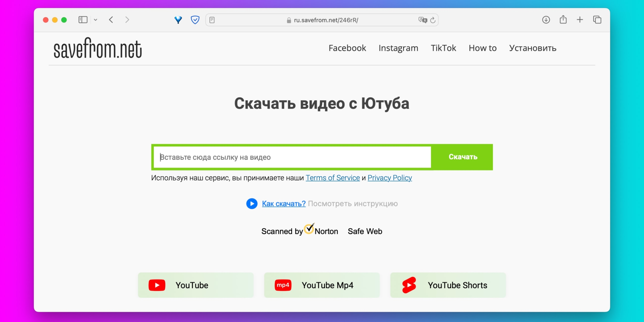
Task: Open the How to nav item
Action: click(482, 48)
